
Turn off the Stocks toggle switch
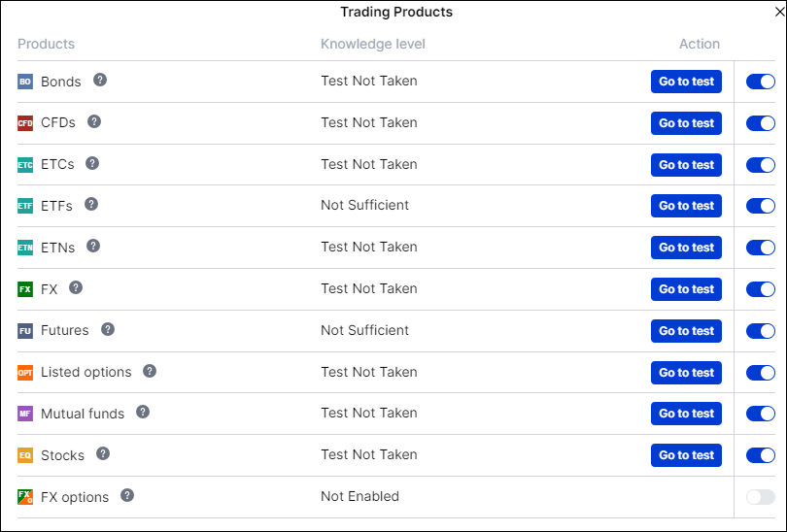tap(760, 455)
